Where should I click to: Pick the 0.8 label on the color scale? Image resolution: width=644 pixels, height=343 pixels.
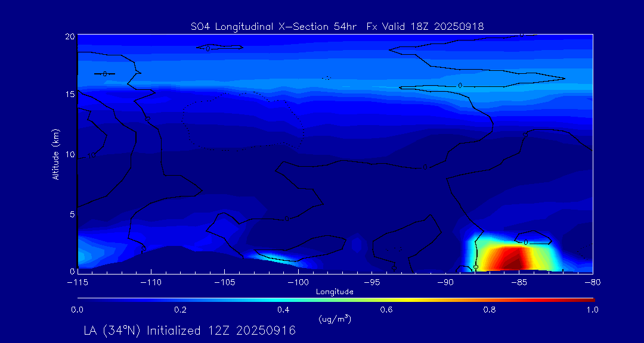pos(490,310)
